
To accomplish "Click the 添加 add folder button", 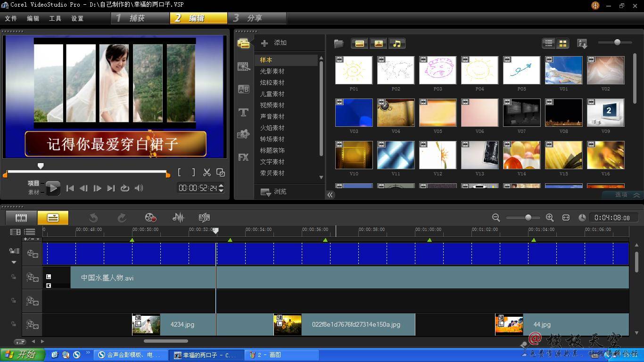I will click(x=274, y=43).
